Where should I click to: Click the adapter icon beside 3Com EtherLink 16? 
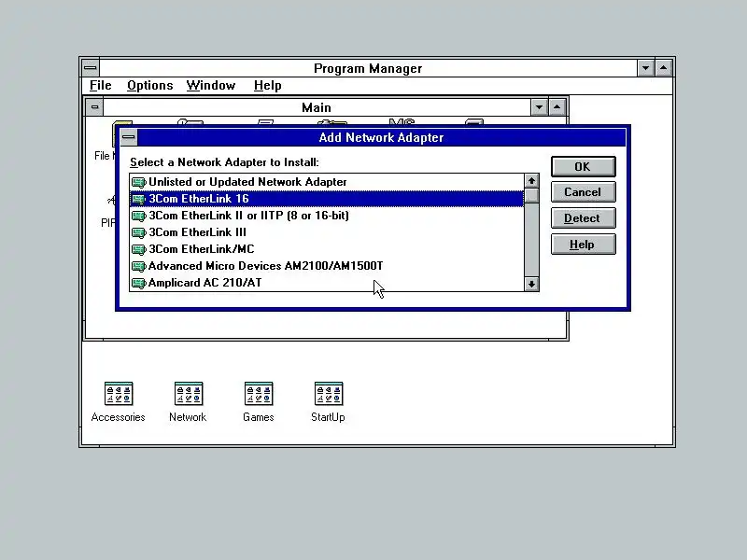pyautogui.click(x=138, y=199)
